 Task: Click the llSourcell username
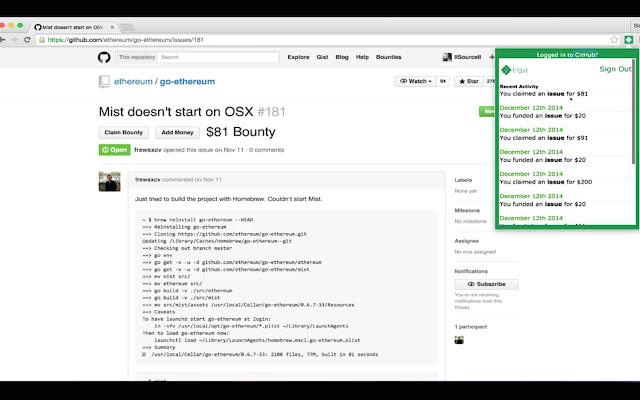click(468, 57)
